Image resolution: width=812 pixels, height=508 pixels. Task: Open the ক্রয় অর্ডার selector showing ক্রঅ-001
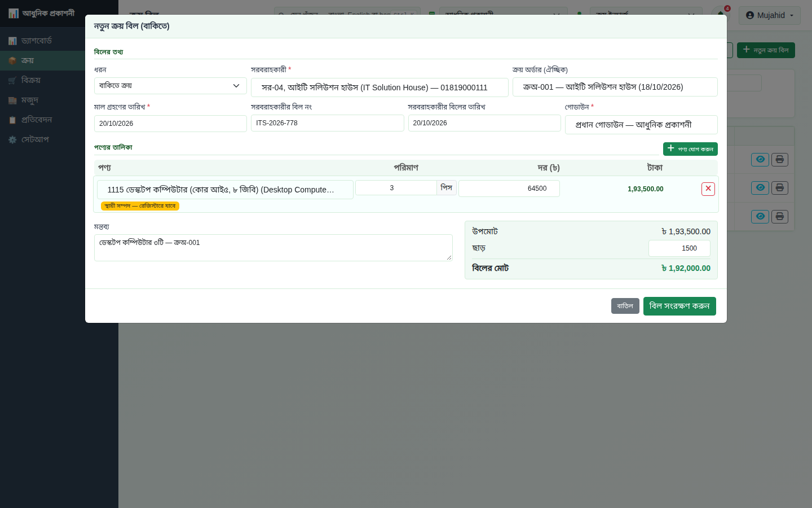pyautogui.click(x=615, y=87)
